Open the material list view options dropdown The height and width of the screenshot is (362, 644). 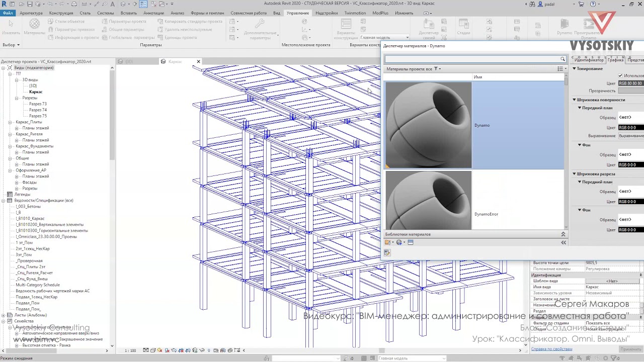click(562, 69)
